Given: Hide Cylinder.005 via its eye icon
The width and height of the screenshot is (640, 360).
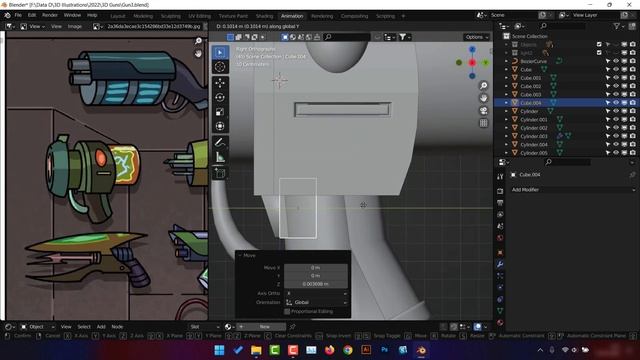Looking at the screenshot, I should click(x=616, y=153).
